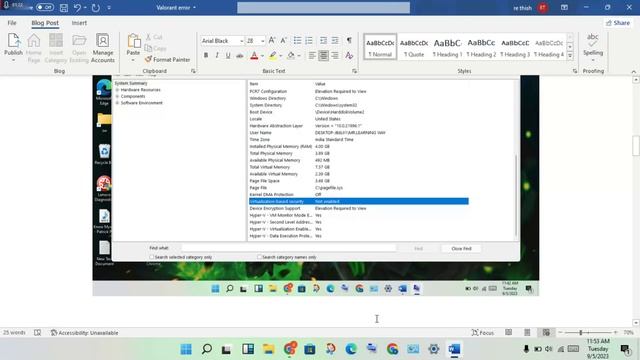Screen dimensions: 640x360
Task: Open shading color dropdown arrow
Action: click(299, 56)
